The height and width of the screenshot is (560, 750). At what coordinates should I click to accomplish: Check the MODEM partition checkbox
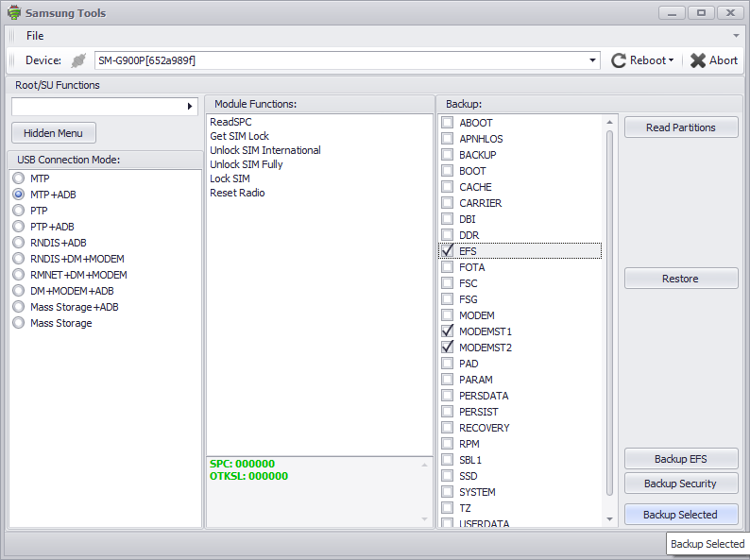click(x=447, y=315)
